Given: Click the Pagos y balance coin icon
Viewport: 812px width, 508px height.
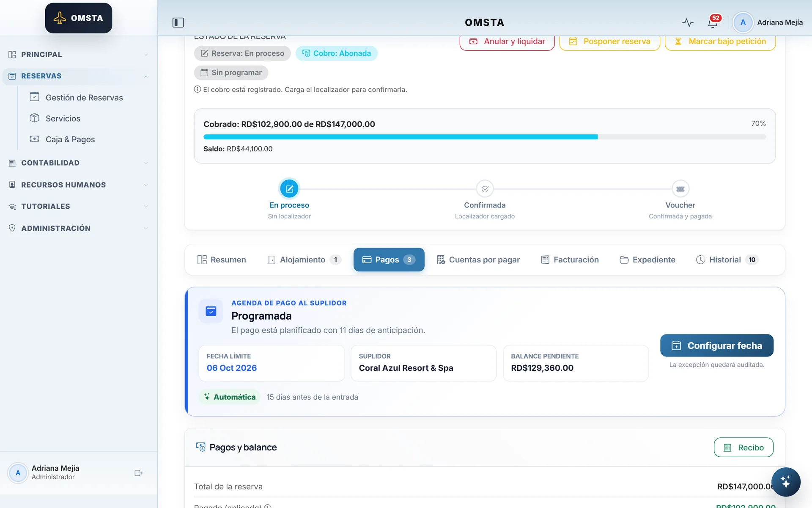Looking at the screenshot, I should point(200,447).
